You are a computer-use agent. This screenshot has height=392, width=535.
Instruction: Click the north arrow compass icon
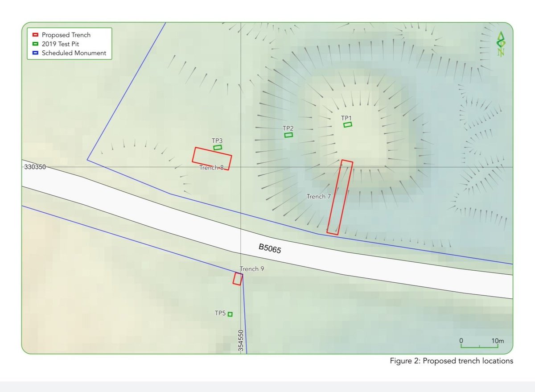[x=501, y=44]
